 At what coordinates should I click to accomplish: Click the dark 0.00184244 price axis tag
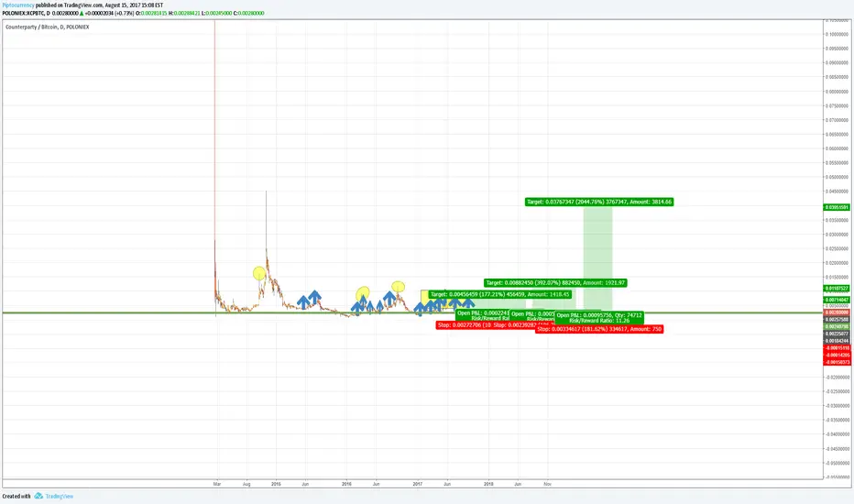point(837,341)
